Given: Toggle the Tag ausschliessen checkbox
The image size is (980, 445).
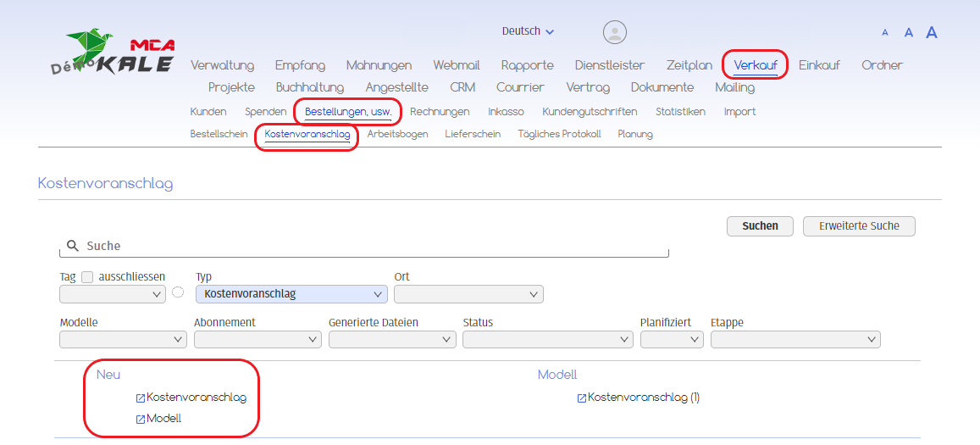Looking at the screenshot, I should (87, 277).
